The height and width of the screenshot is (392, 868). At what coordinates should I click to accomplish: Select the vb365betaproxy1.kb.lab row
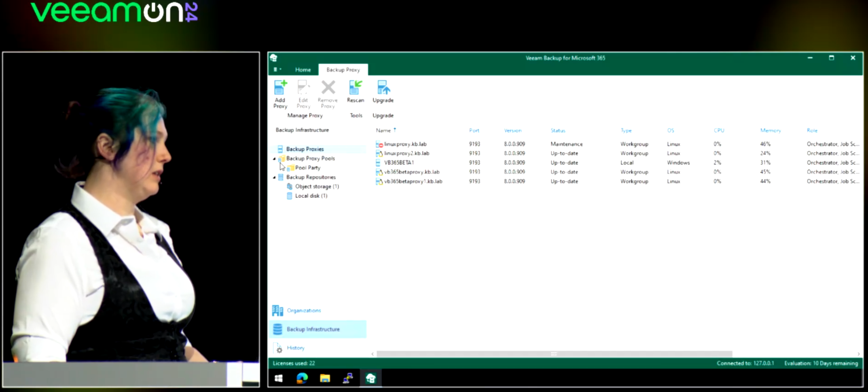click(617, 181)
